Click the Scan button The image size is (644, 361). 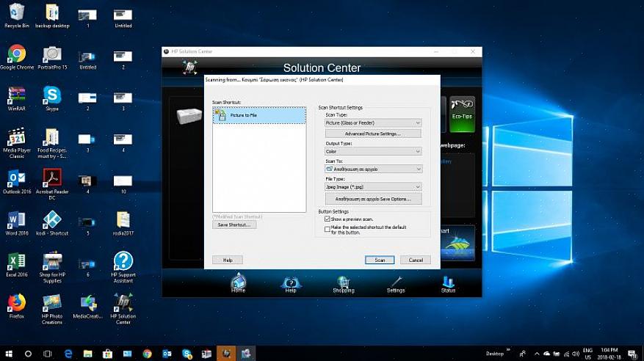click(380, 260)
